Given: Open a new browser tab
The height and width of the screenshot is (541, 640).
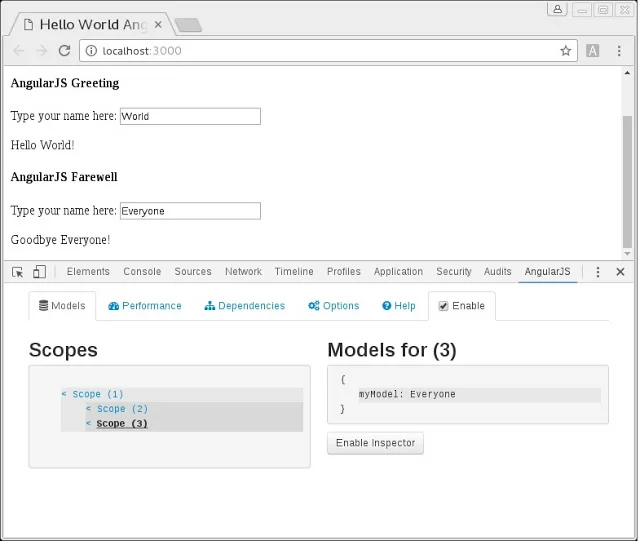Looking at the screenshot, I should [x=188, y=25].
